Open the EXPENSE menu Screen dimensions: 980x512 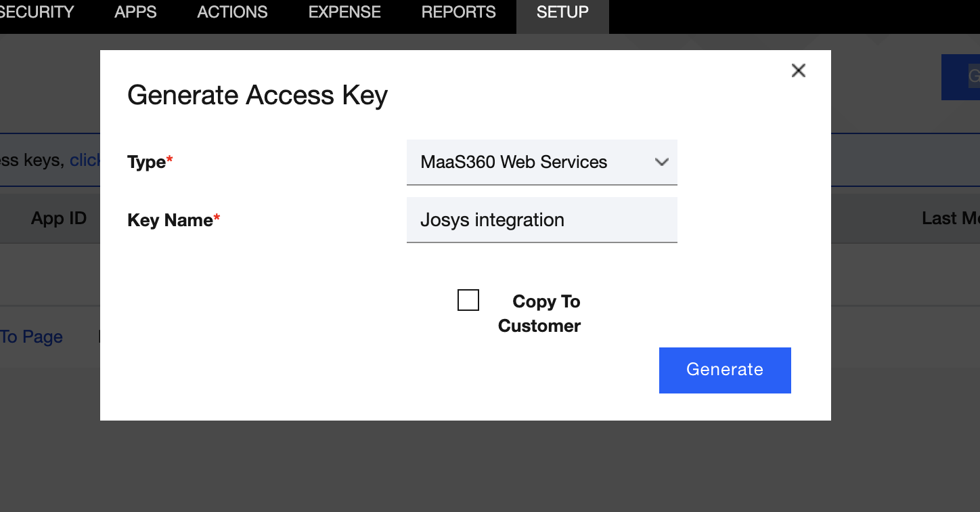(344, 12)
